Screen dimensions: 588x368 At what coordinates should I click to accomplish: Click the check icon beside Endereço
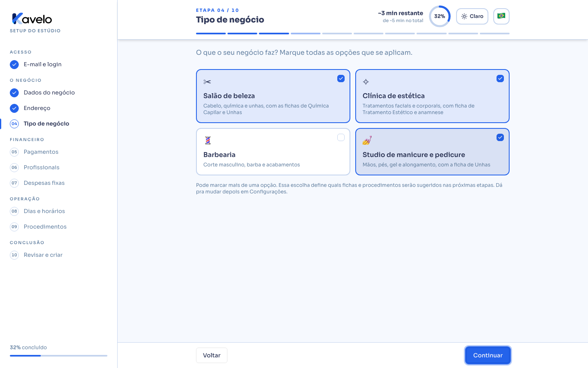point(14,108)
